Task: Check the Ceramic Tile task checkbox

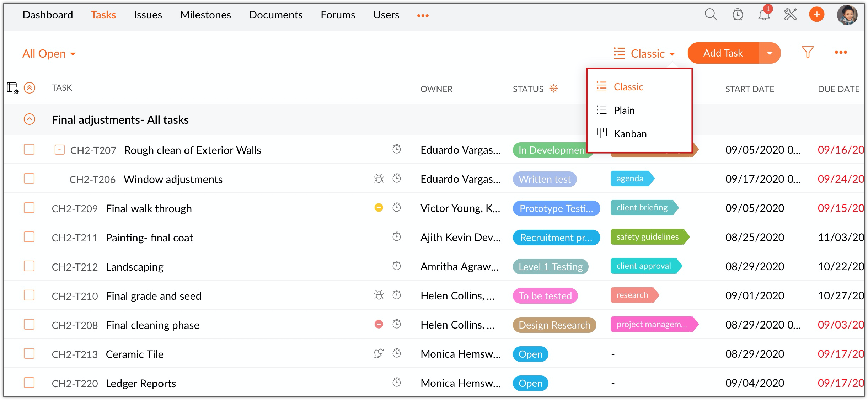Action: coord(29,354)
